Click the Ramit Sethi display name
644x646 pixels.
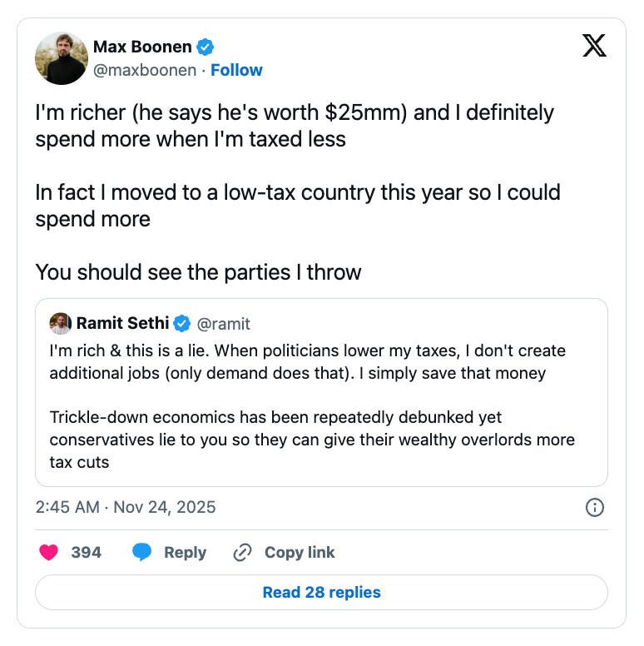(x=122, y=323)
